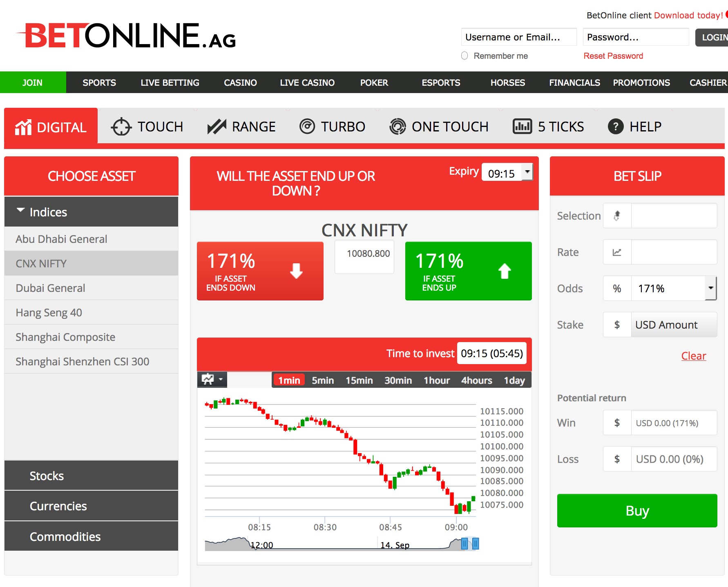This screenshot has width=728, height=587.
Task: Select the Touch crosshair icon
Action: pyautogui.click(x=121, y=127)
